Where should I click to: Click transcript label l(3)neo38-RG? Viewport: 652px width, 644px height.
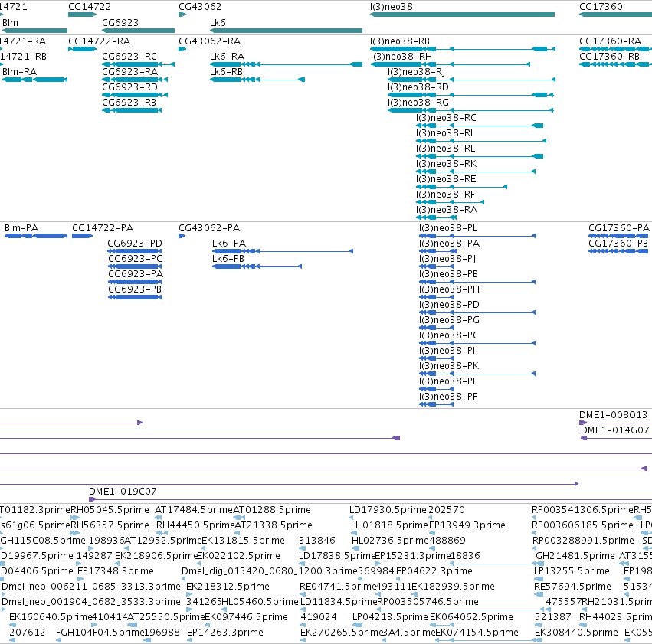point(418,103)
